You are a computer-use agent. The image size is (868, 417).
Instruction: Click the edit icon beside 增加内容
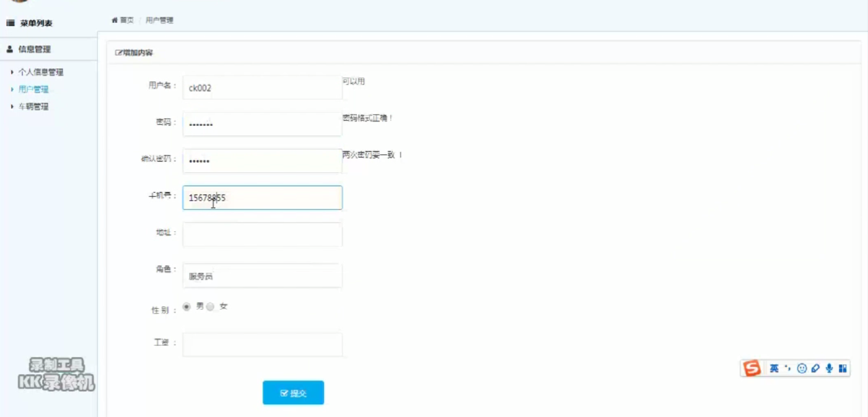pos(118,53)
